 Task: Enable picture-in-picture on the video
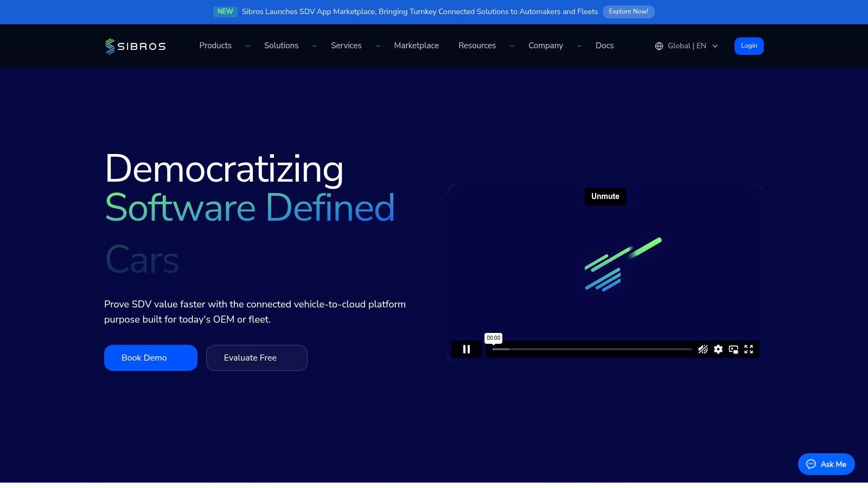[x=733, y=349]
